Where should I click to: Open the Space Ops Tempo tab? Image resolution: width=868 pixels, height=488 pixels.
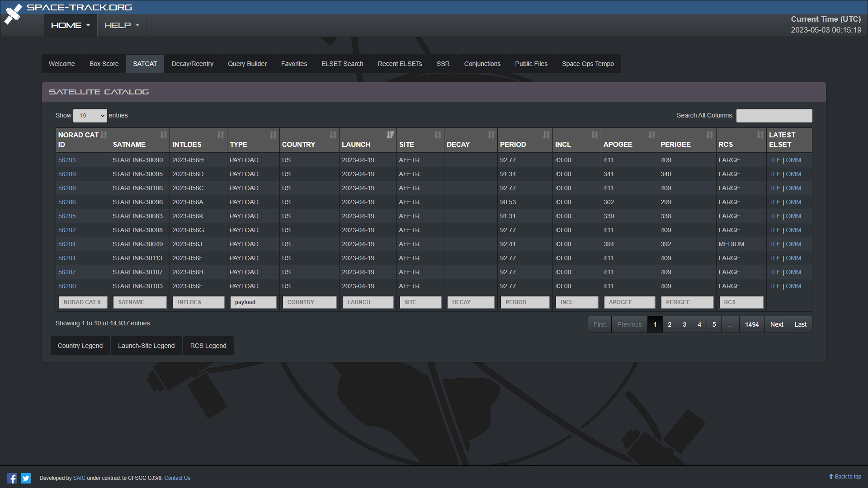(588, 64)
